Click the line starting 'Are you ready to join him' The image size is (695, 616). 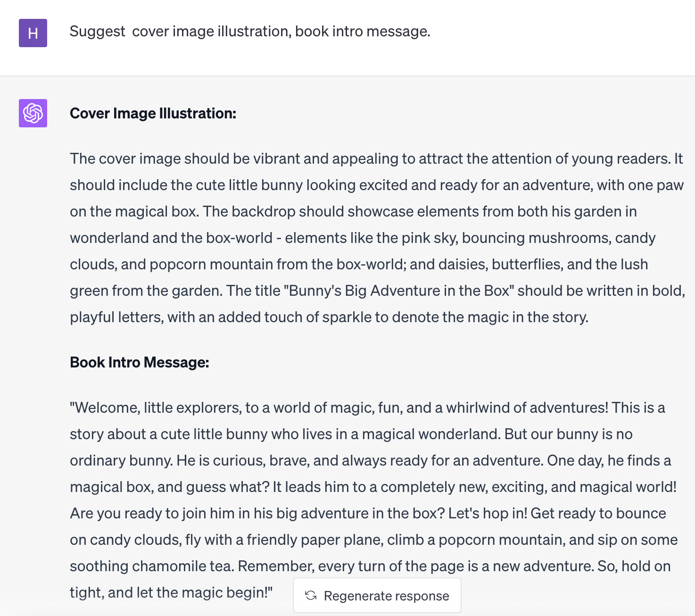coord(368,514)
